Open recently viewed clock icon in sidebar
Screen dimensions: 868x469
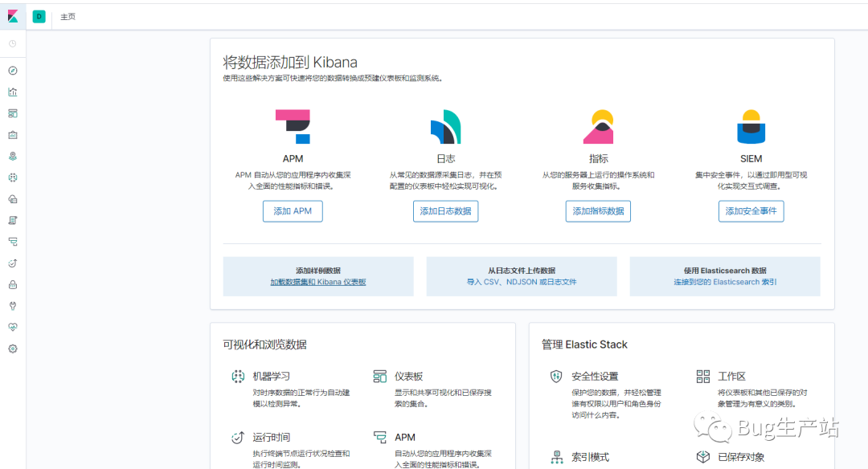pos(13,43)
